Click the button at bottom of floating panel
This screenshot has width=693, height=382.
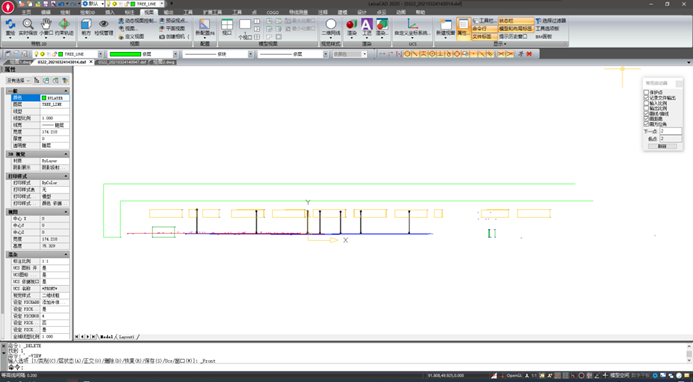pyautogui.click(x=662, y=146)
